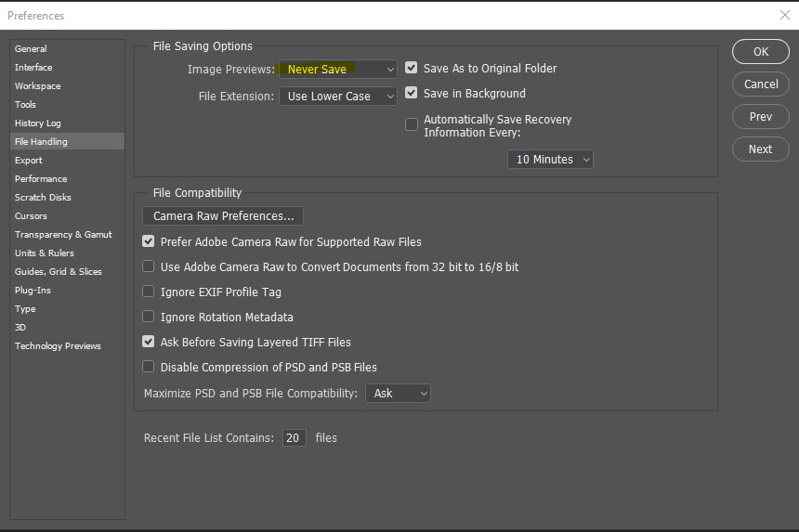Check Disable Compression of PSD and PSB Files

tap(149, 367)
